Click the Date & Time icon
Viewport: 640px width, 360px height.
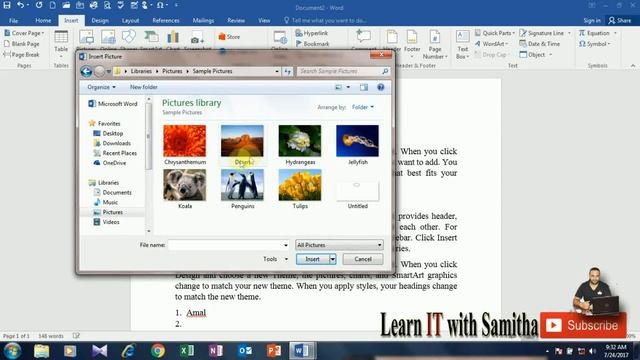523,43
